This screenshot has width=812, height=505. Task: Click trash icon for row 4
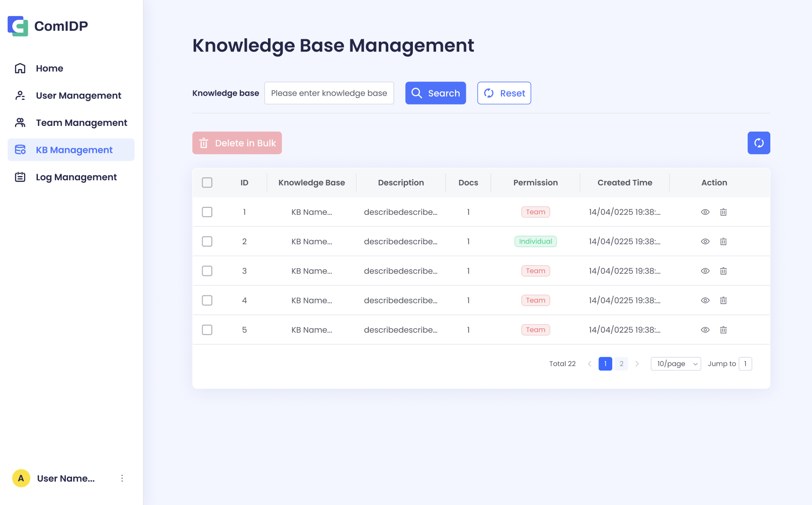click(x=723, y=301)
